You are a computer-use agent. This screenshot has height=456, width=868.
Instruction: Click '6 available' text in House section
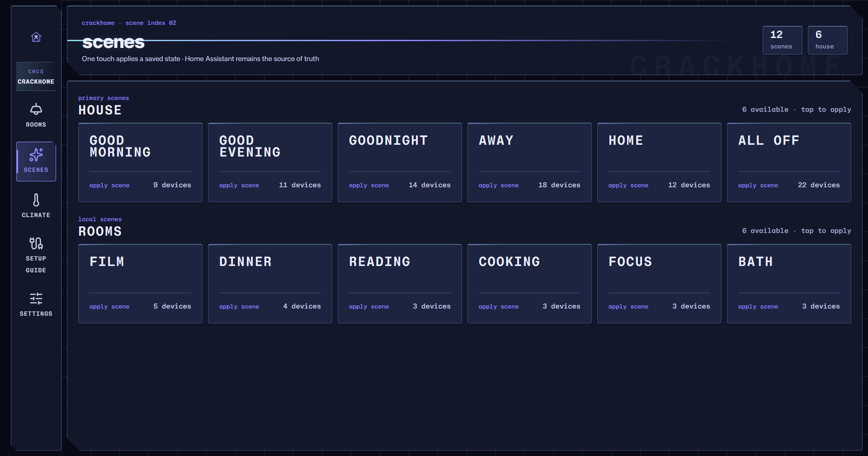765,109
